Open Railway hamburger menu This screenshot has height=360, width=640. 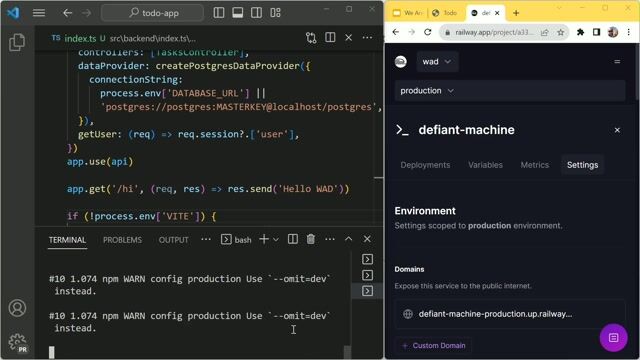617,62
